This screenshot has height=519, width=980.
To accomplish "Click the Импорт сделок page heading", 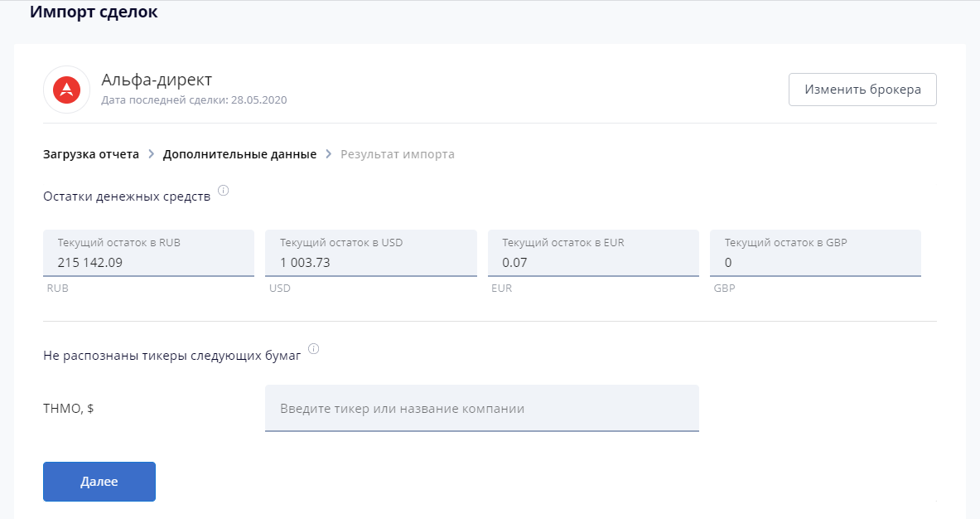I will [94, 12].
